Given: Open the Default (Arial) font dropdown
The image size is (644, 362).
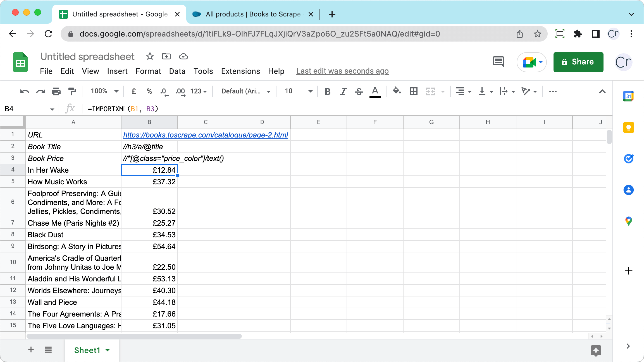Looking at the screenshot, I should [246, 91].
